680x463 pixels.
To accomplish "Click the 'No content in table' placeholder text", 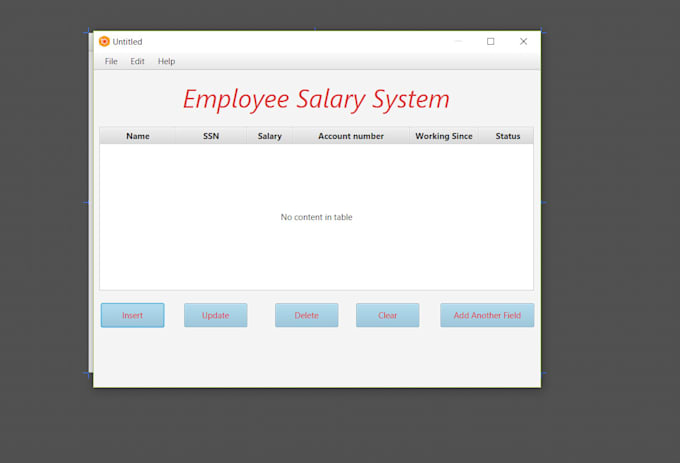I will tap(316, 217).
